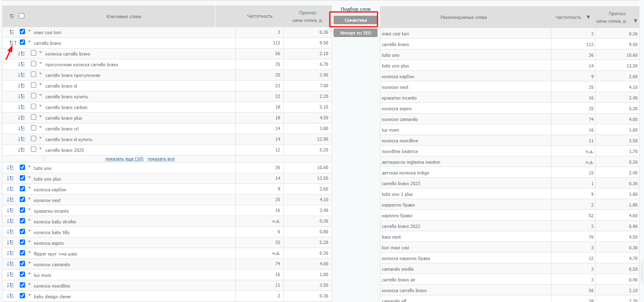Viewport: 644px width, 302px height.
Task: Click the tree icon in keywords table header
Action: click(12, 16)
